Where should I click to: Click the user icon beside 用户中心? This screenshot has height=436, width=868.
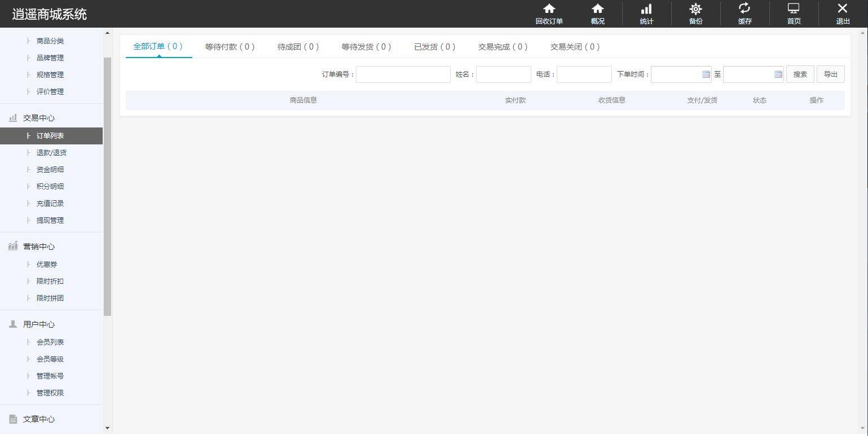click(12, 324)
